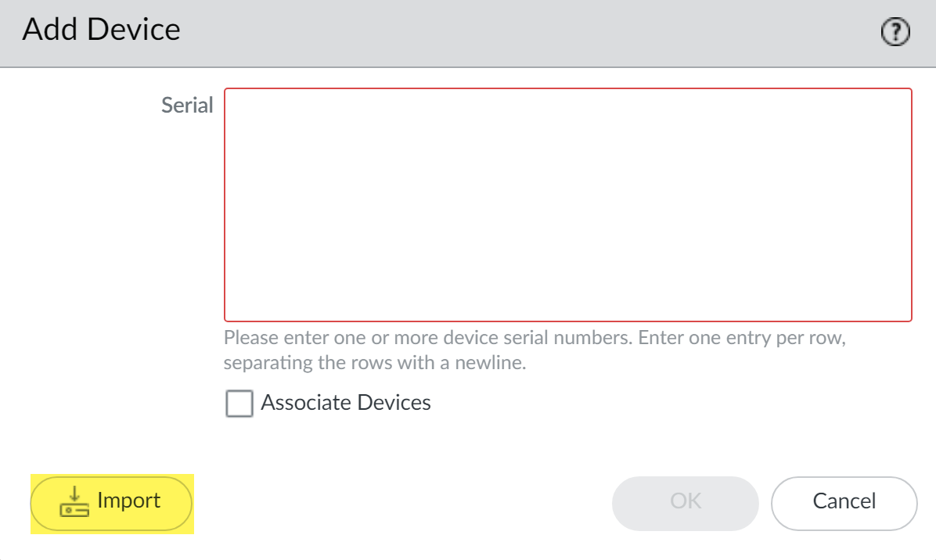This screenshot has width=936, height=560.
Task: Click the word Import on the button
Action: [129, 501]
